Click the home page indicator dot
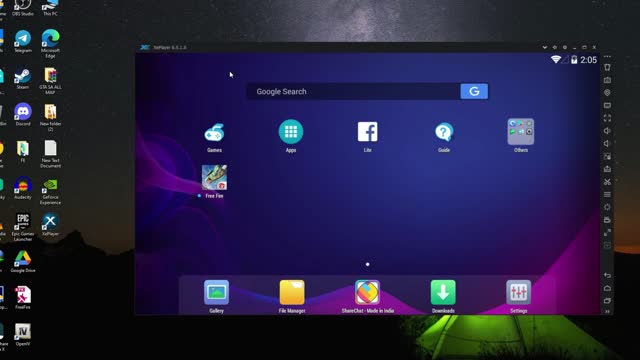This screenshot has height=360, width=640. tap(367, 264)
